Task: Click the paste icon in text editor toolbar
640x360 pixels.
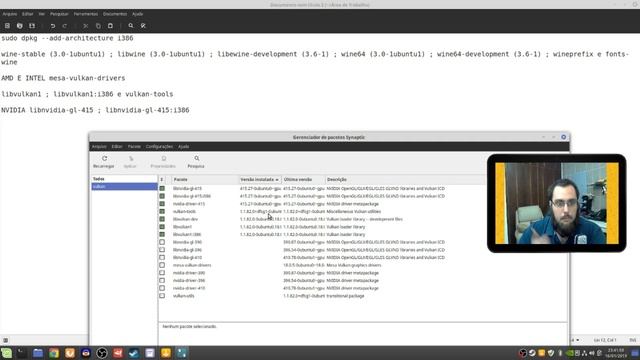Action: click(x=110, y=26)
